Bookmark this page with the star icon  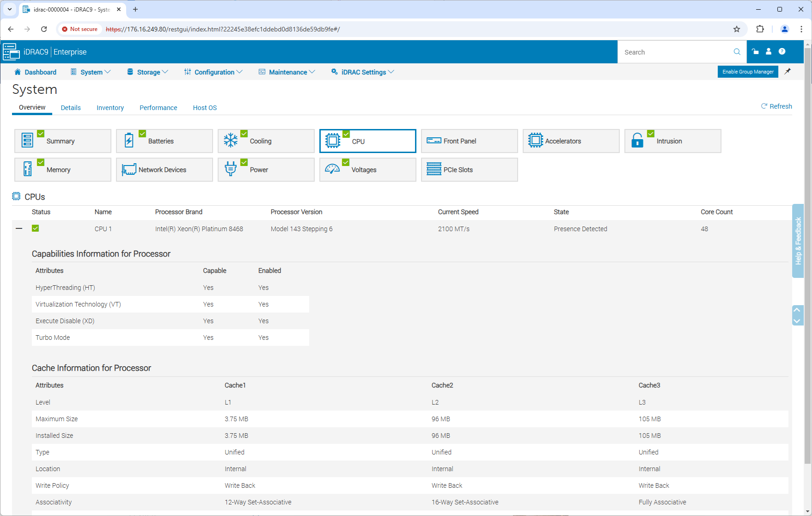click(x=737, y=29)
